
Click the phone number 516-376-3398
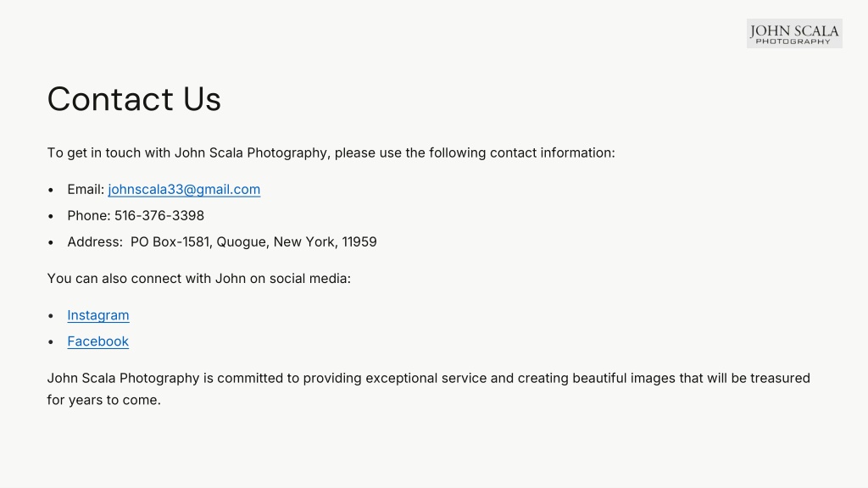[x=159, y=216]
